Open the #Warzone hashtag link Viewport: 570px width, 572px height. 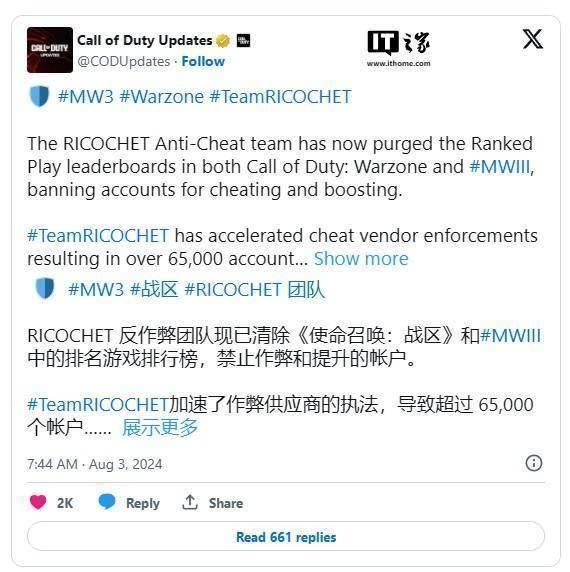pyautogui.click(x=162, y=97)
